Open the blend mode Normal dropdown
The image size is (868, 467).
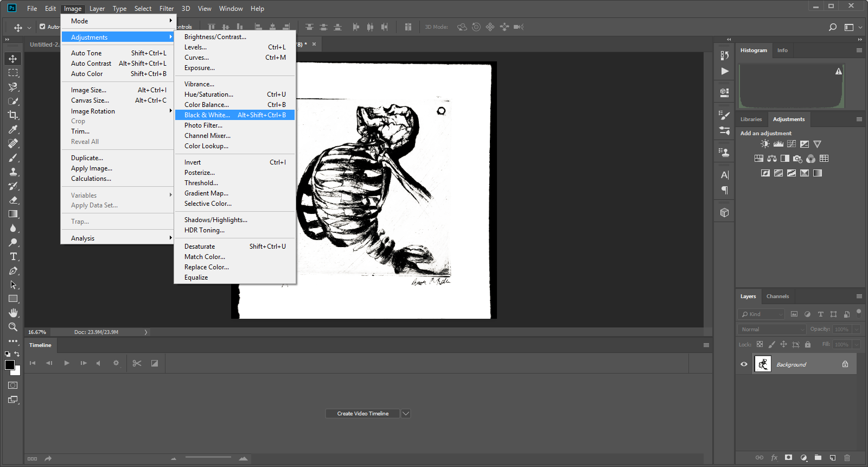coord(771,329)
